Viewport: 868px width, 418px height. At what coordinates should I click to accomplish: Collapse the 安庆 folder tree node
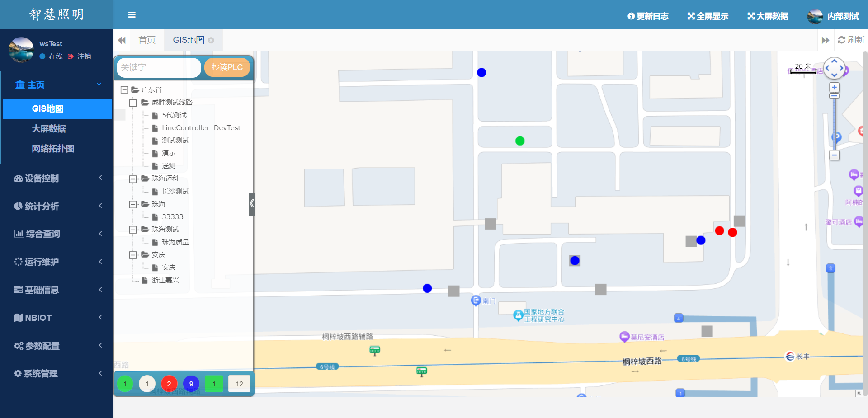coord(133,255)
